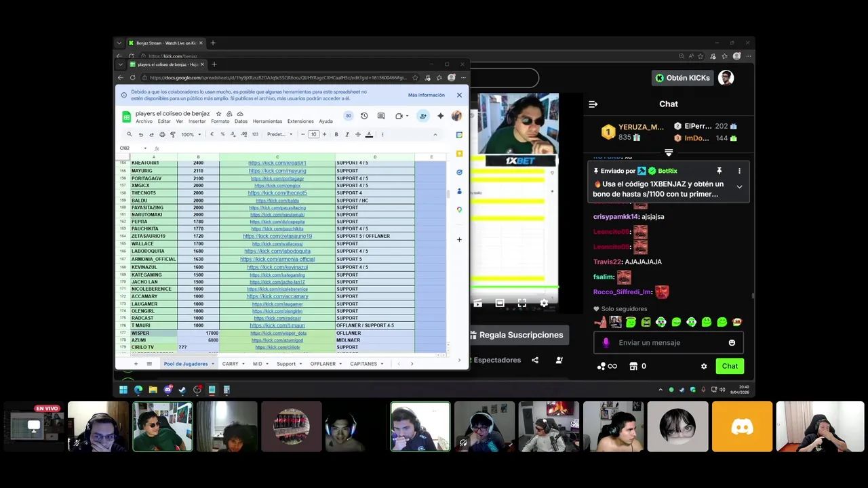Open the Archivo menu
Viewport: 868px width, 488px height.
(144, 121)
